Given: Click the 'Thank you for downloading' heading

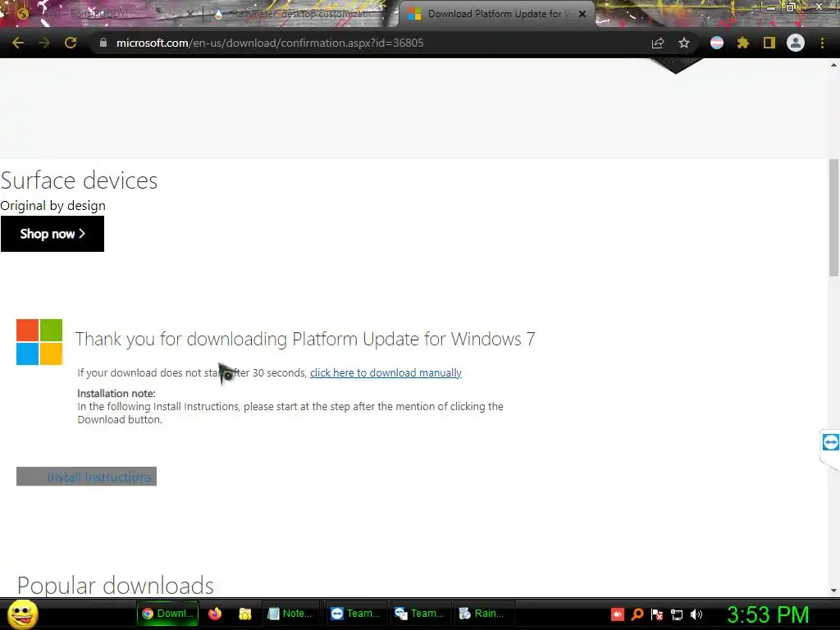Looking at the screenshot, I should click(x=305, y=339).
